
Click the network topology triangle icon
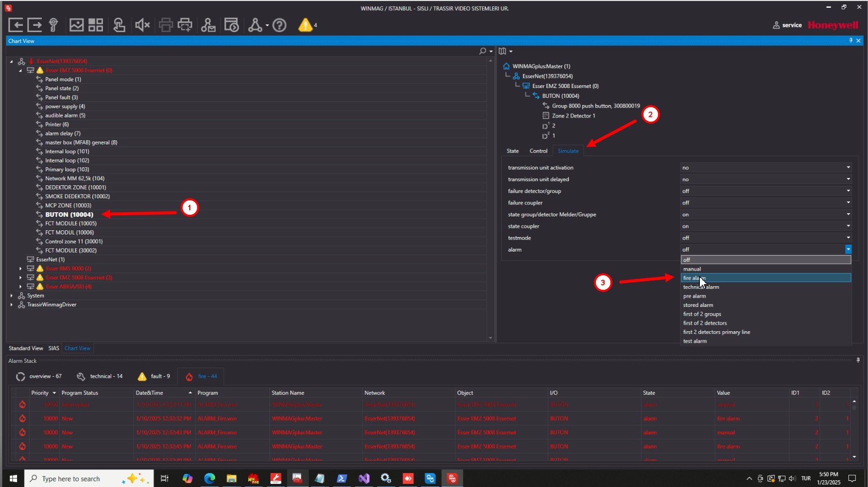255,25
